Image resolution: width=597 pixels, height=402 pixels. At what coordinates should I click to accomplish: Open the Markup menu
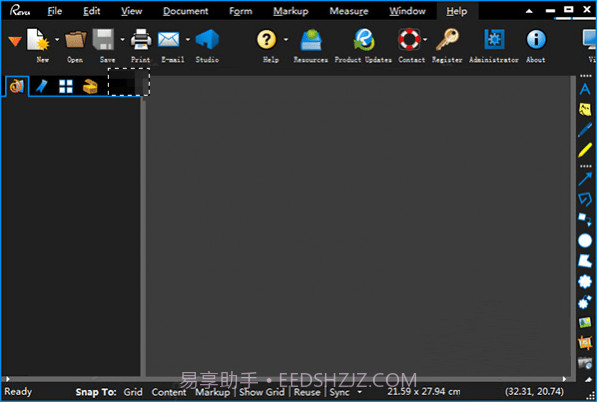click(291, 11)
